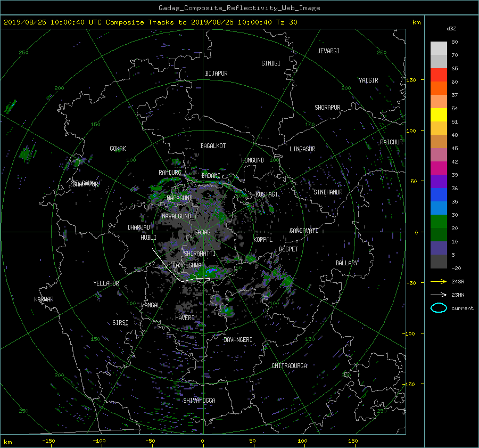Choose the dark orange 57–60 dBZ band
The height and width of the screenshot is (448, 479).
point(439,88)
